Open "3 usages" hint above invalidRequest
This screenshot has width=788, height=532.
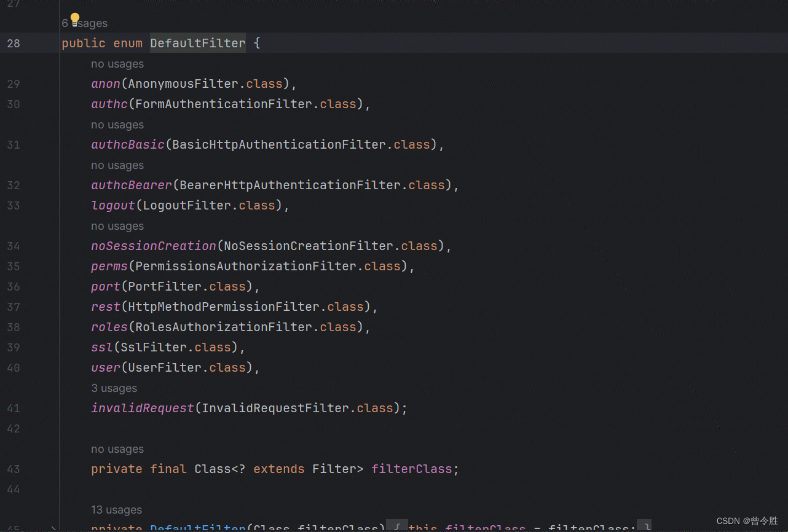coord(114,388)
